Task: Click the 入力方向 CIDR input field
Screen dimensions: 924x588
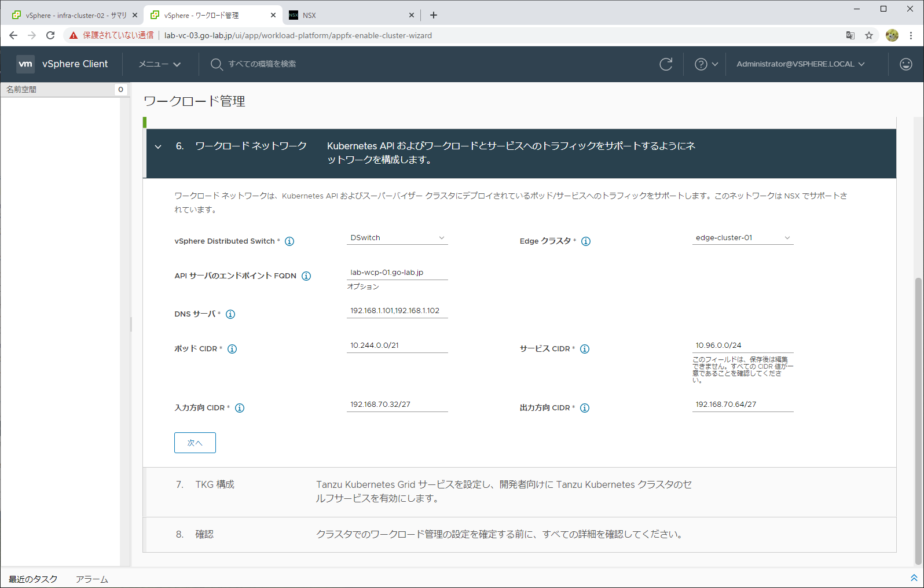Action: (x=397, y=405)
